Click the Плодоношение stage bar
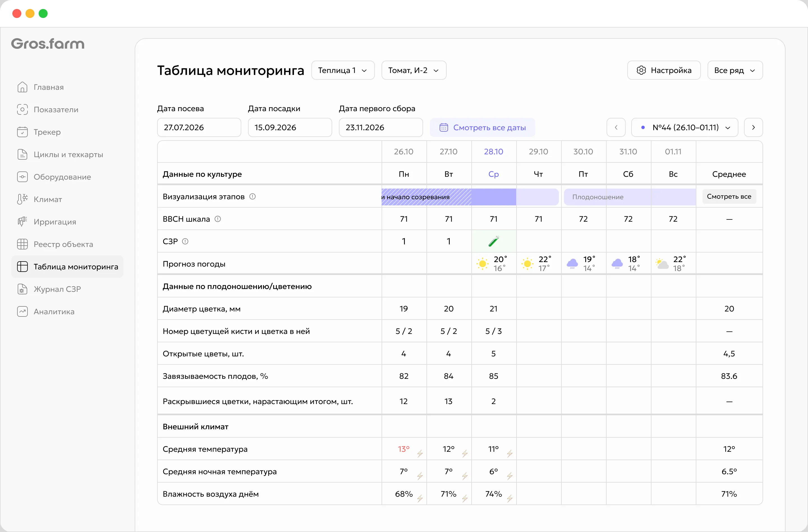Screen dimensions: 808x532 click(x=630, y=197)
